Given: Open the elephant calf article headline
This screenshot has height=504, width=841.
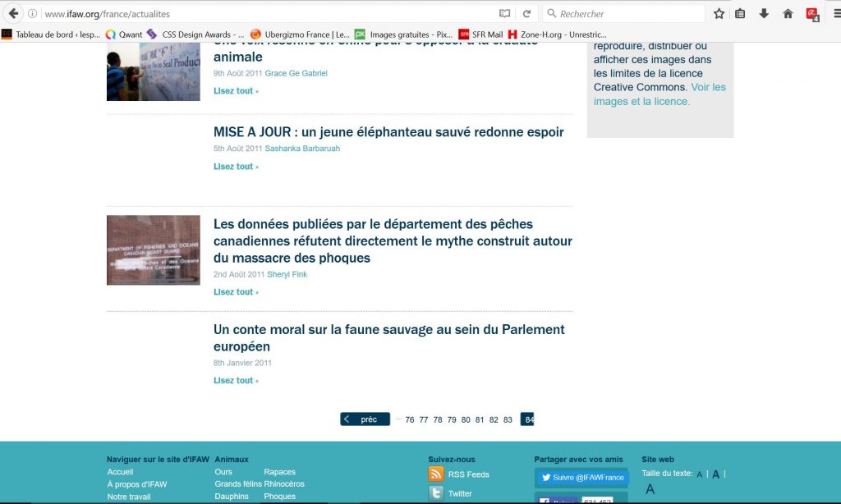Looking at the screenshot, I should [x=388, y=132].
